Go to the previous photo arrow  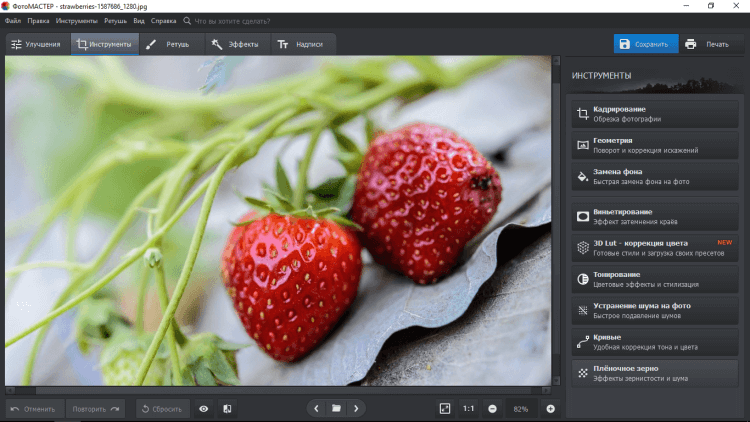[x=317, y=409]
